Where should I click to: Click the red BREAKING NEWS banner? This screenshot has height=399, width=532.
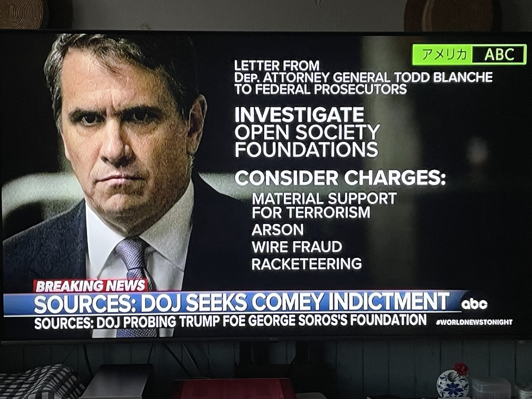[x=90, y=286]
